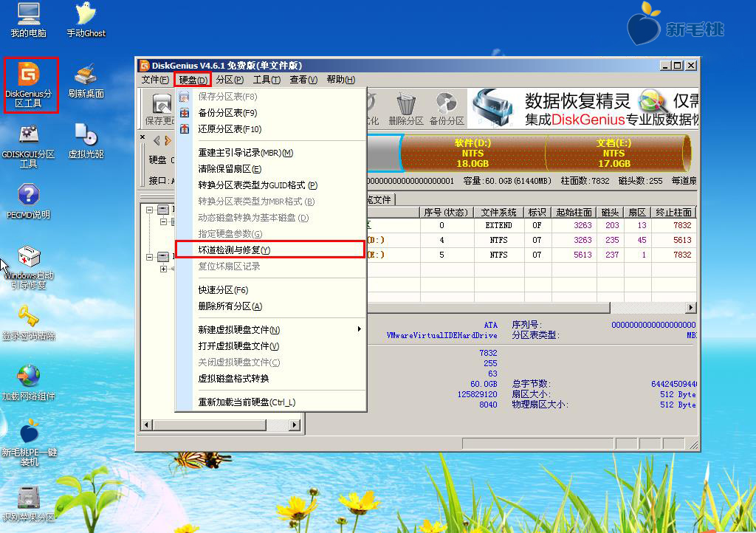The width and height of the screenshot is (756, 533).
Task: Launch the 加载网络组件 globe icon
Action: pyautogui.click(x=29, y=382)
